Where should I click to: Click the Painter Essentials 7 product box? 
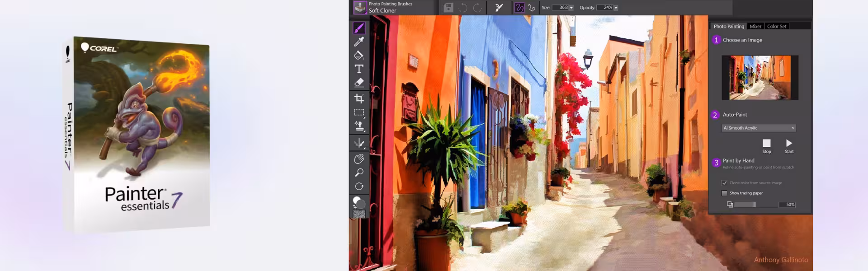click(x=137, y=134)
